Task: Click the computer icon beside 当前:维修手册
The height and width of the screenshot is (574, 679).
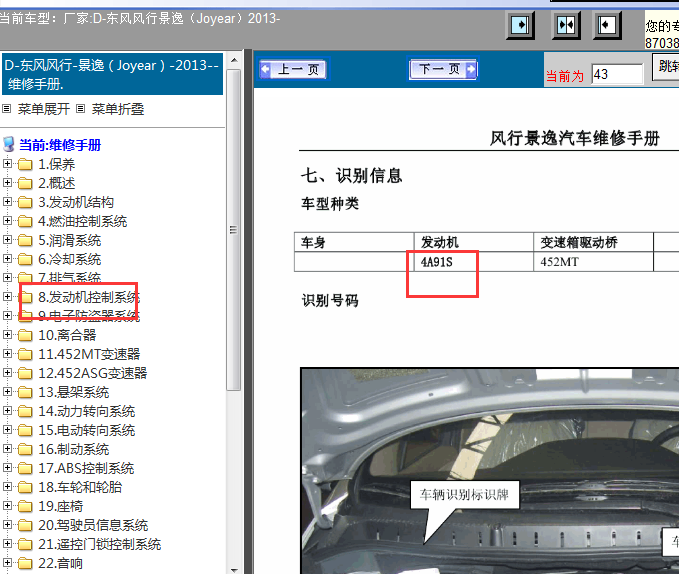Action: point(9,144)
